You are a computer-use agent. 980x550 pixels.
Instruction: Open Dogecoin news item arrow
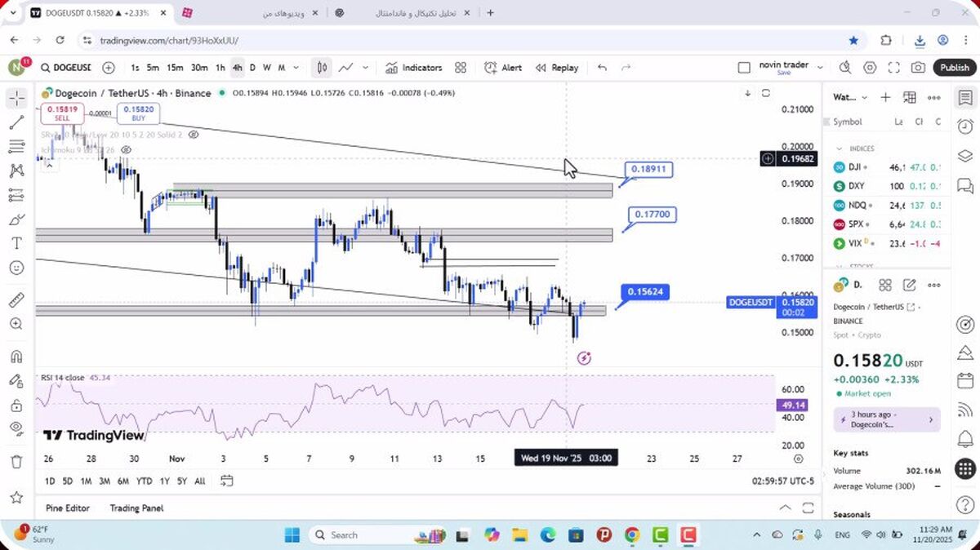(x=931, y=419)
